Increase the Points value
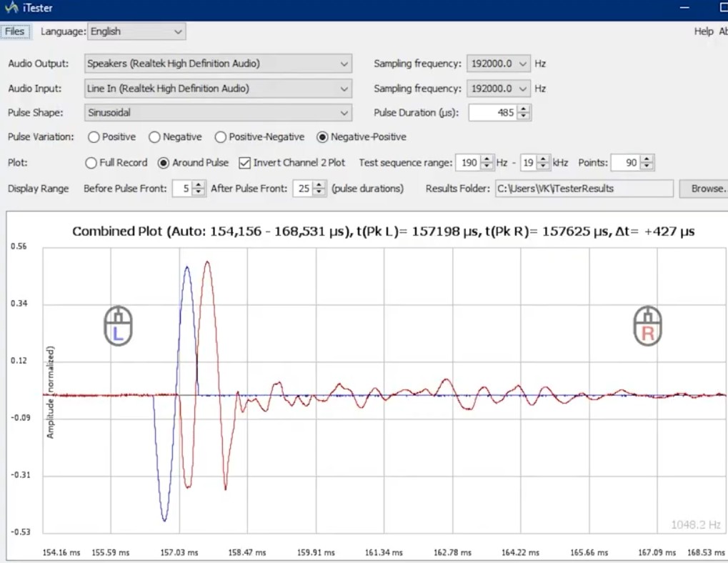 (647, 159)
